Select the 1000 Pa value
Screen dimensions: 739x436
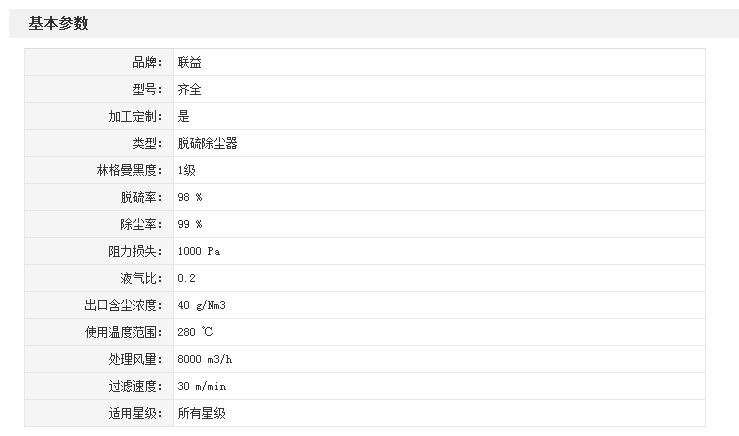pos(198,252)
